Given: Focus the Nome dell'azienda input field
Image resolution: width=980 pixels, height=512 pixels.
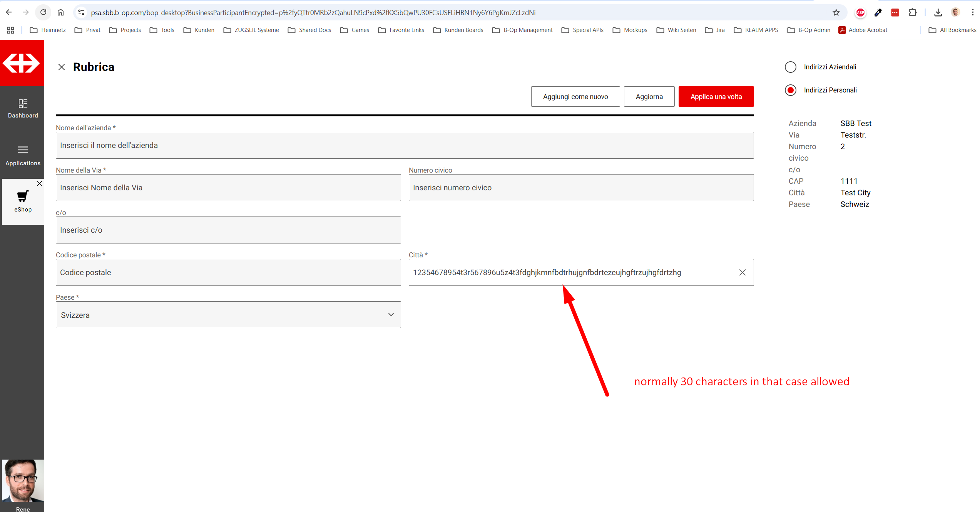Looking at the screenshot, I should pos(405,145).
